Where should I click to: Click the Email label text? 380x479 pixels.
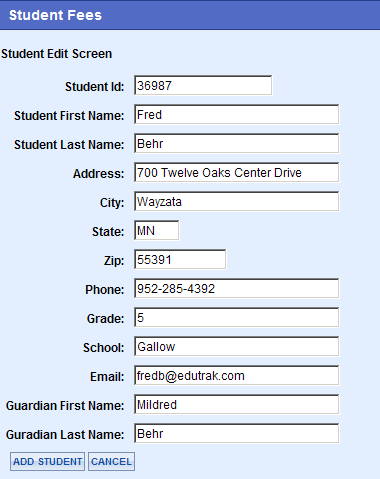(107, 377)
